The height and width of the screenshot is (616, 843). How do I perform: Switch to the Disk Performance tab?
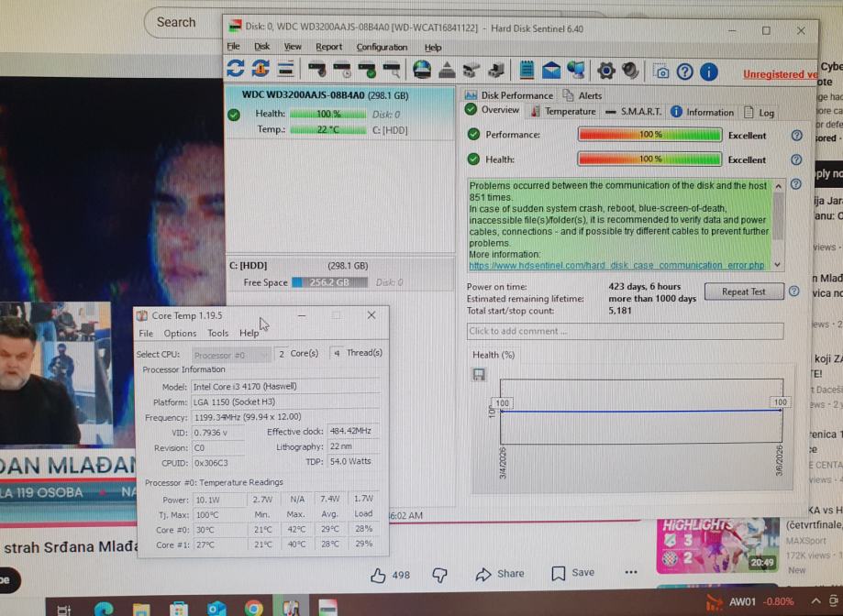(x=508, y=95)
